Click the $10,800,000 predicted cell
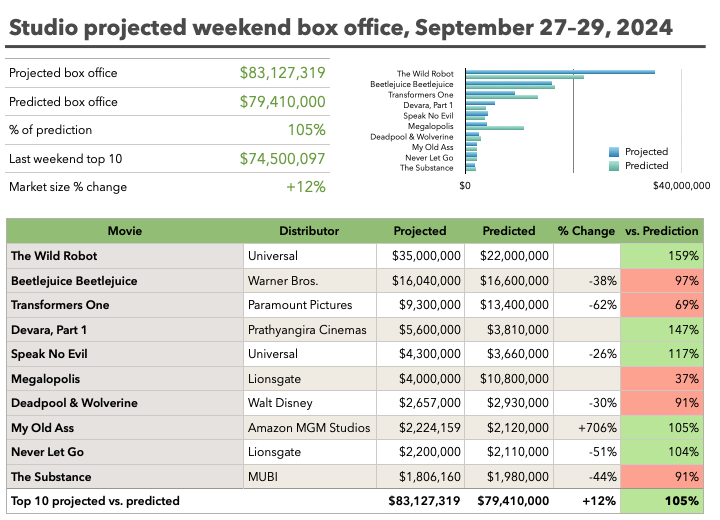The width and height of the screenshot is (720, 520). pyautogui.click(x=509, y=379)
